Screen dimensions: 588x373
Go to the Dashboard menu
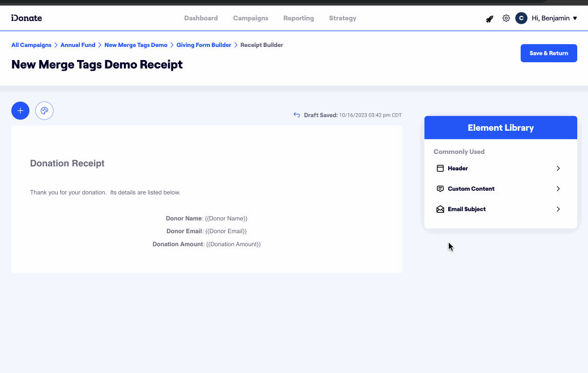(201, 18)
